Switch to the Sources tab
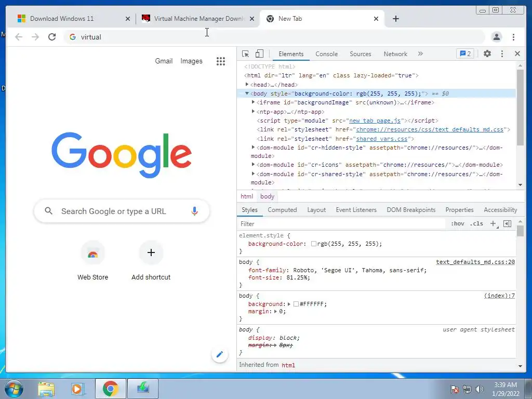 click(361, 54)
